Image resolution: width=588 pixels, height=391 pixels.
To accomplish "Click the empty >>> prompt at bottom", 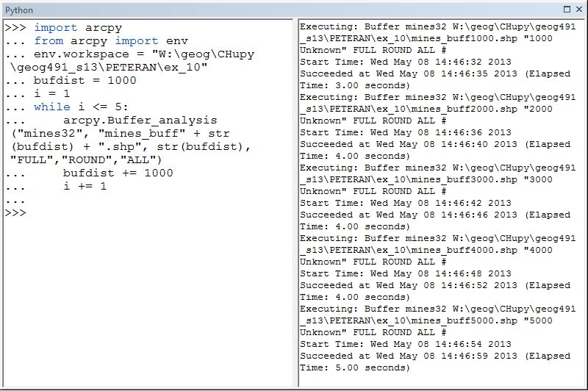I will coord(15,213).
